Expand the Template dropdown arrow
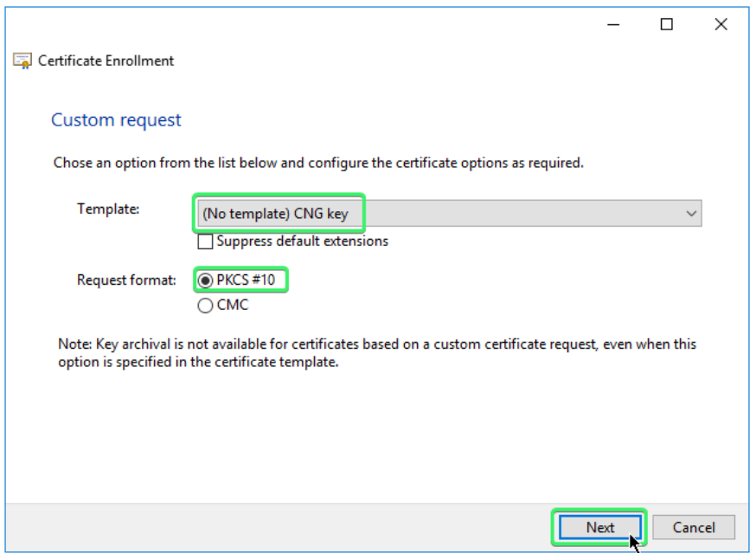756x553 pixels. (x=690, y=213)
